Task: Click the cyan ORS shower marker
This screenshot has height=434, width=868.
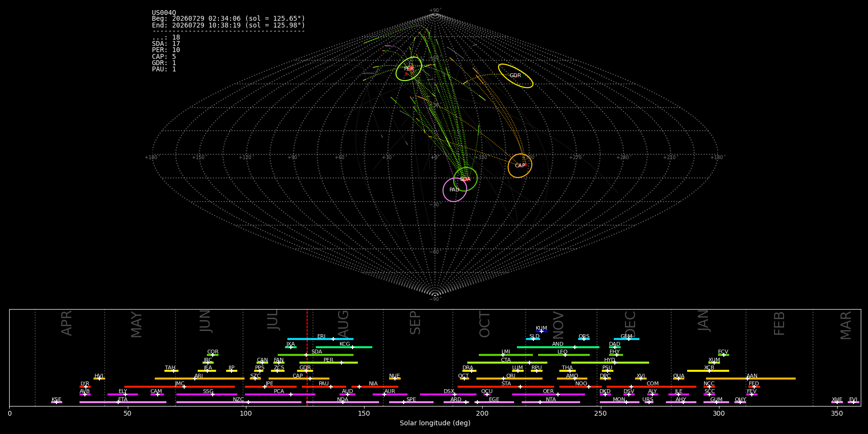Action: [584, 339]
